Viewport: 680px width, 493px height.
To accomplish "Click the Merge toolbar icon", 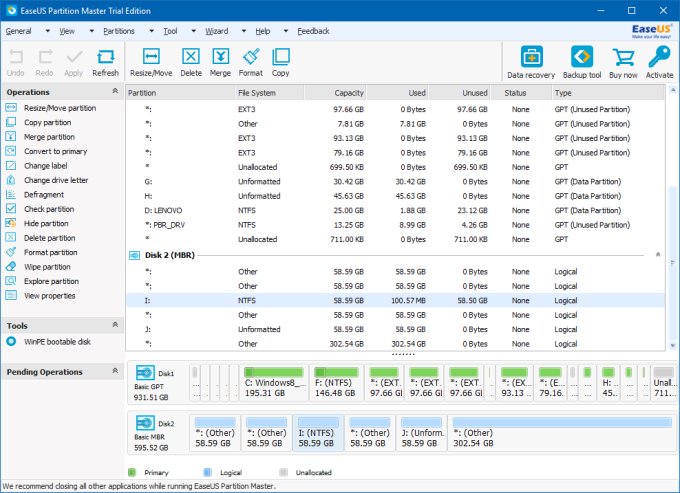I will click(220, 63).
